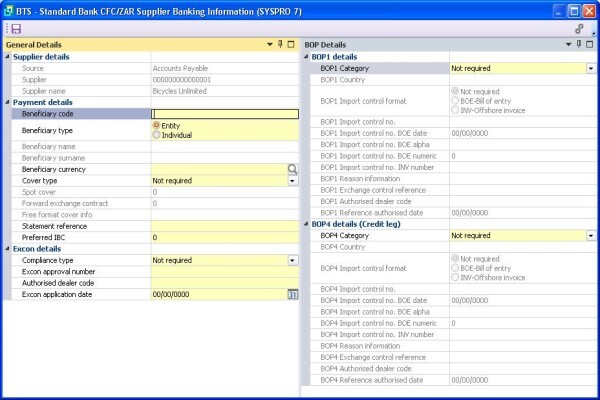Collapse the BOP1 details group

click(306, 57)
